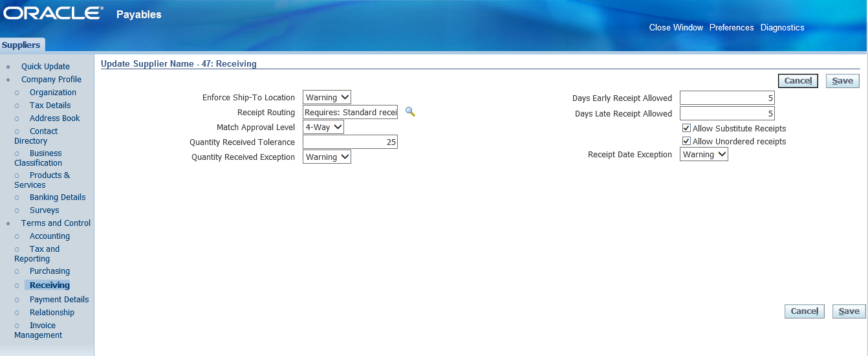Viewport: 868px width, 356px height.
Task: Click the Diagnostics link in header
Action: click(782, 27)
